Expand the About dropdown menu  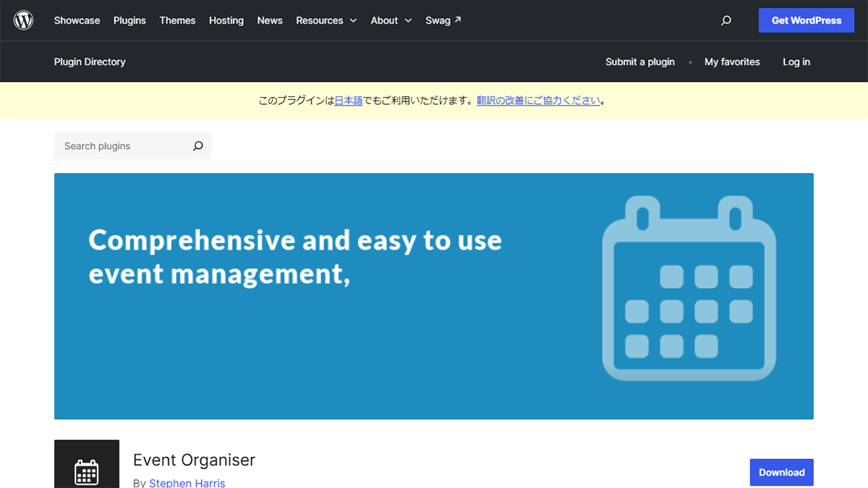(x=391, y=20)
